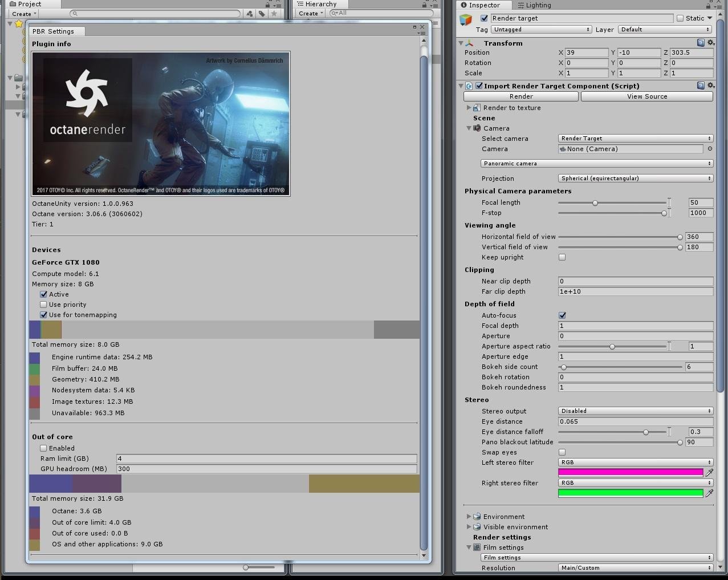The height and width of the screenshot is (580, 728).
Task: Pick right stereo filter color with eyedropper
Action: pos(709,493)
